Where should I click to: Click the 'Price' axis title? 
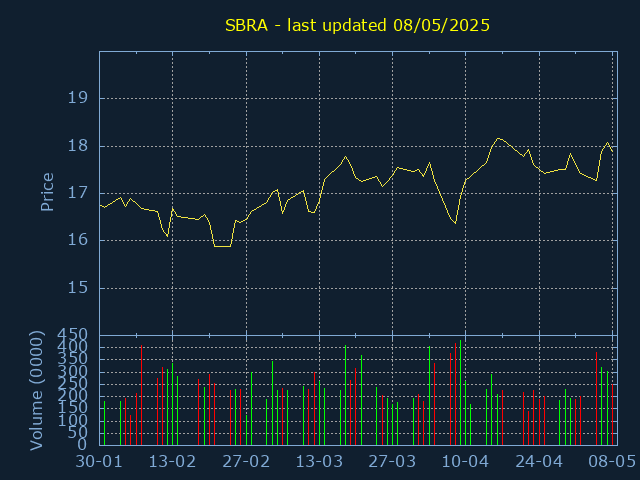pyautogui.click(x=47, y=192)
